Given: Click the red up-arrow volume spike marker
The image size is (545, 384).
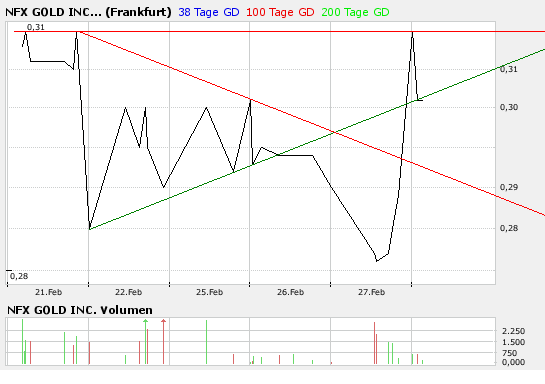Looking at the screenshot, I should point(163,321).
